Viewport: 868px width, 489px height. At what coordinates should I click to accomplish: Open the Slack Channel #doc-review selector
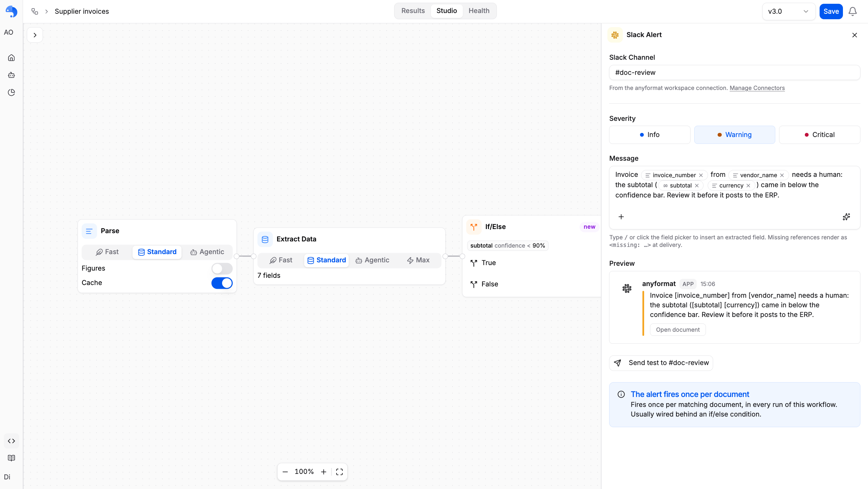734,72
